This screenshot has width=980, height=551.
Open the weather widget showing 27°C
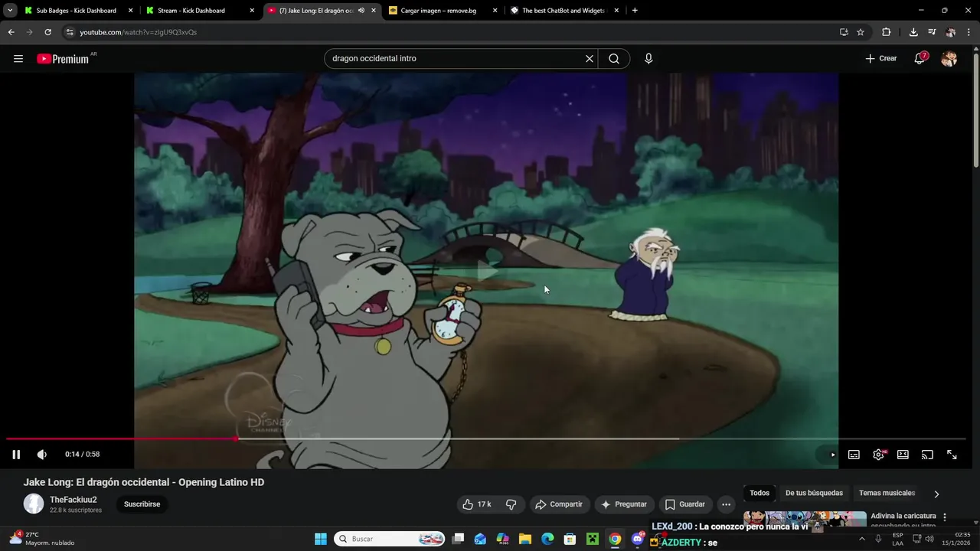[x=42, y=539]
